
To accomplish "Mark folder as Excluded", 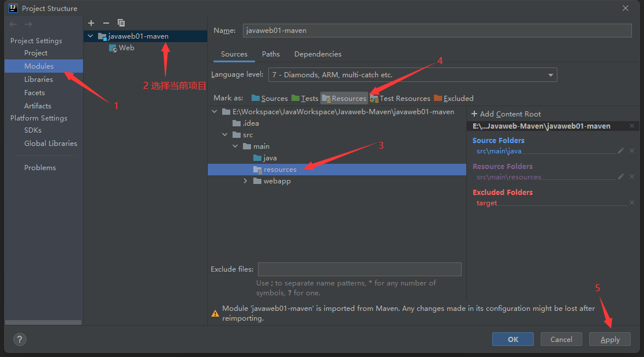I will point(454,98).
